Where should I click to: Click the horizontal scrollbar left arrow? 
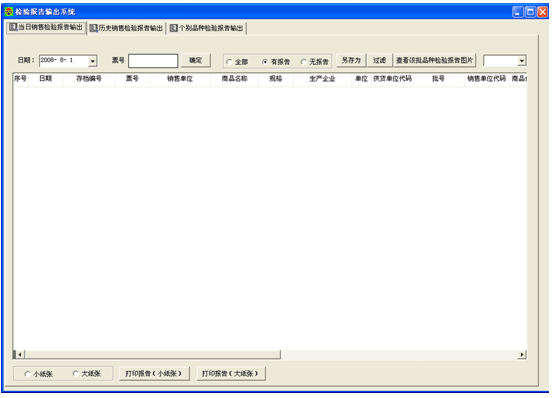[x=20, y=355]
